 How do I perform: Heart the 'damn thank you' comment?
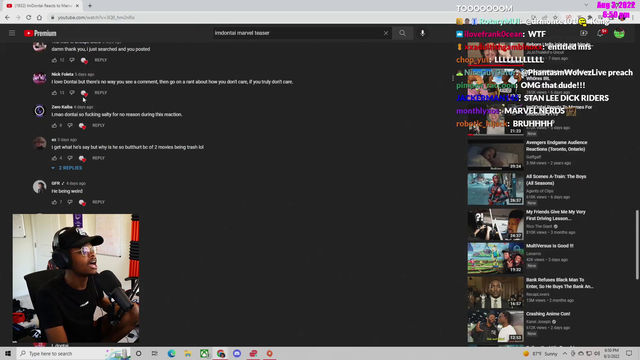click(84, 60)
